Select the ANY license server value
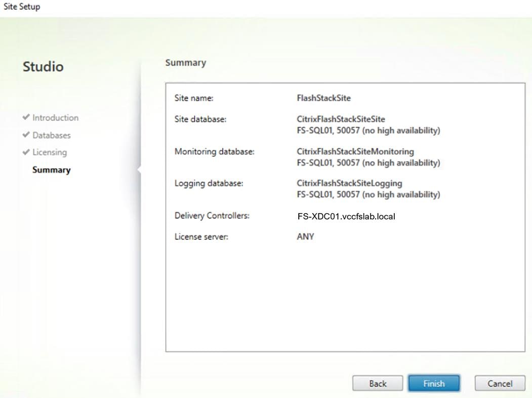This screenshot has height=398, width=532. tap(305, 236)
